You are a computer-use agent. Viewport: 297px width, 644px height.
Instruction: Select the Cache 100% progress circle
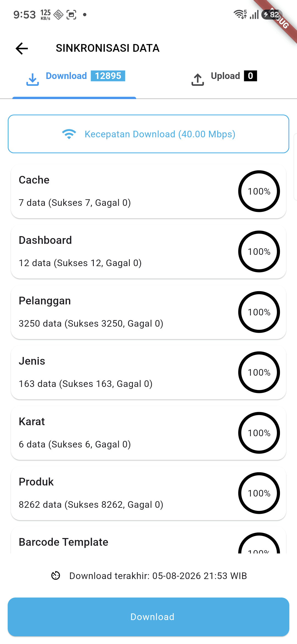coord(259,191)
